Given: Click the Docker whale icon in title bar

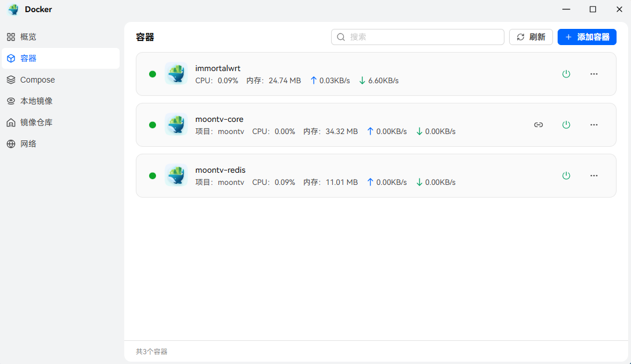Looking at the screenshot, I should click(x=13, y=9).
